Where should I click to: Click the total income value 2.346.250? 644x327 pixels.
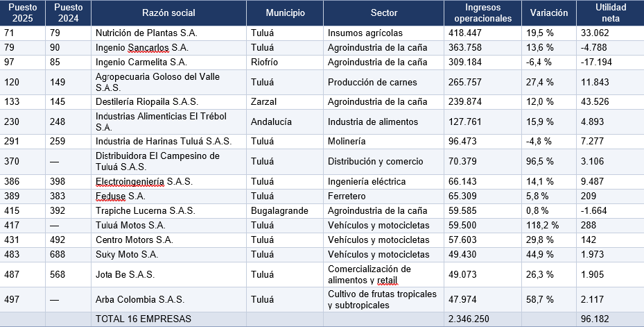tap(469, 319)
